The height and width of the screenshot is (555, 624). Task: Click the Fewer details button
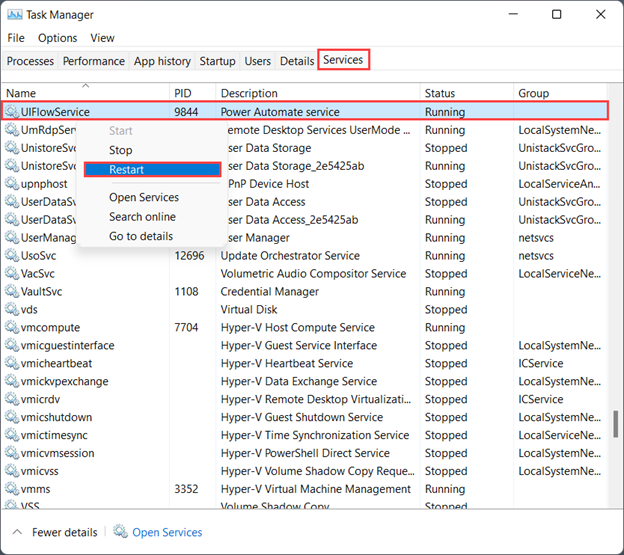coord(64,532)
